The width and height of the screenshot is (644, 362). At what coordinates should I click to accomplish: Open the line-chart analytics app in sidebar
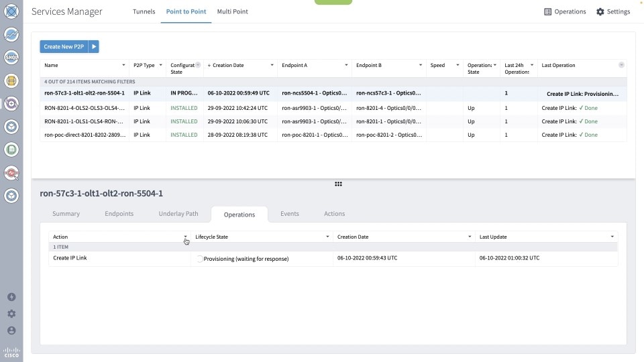11,34
